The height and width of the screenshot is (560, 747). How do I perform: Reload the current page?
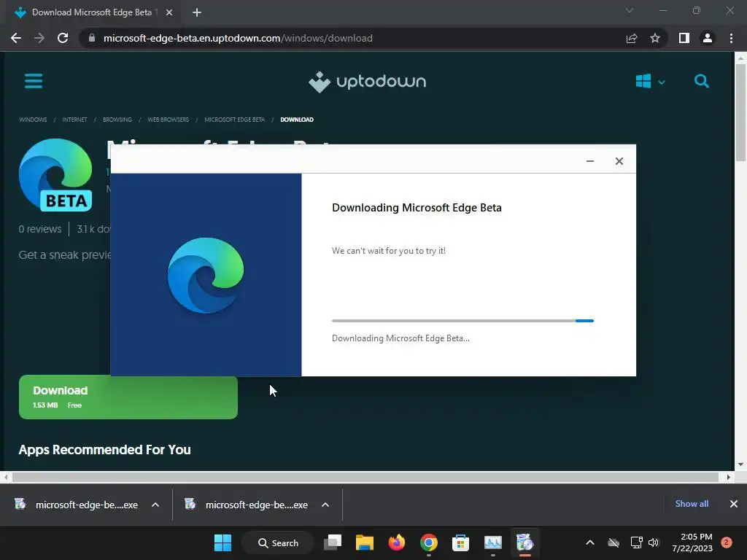tap(63, 38)
